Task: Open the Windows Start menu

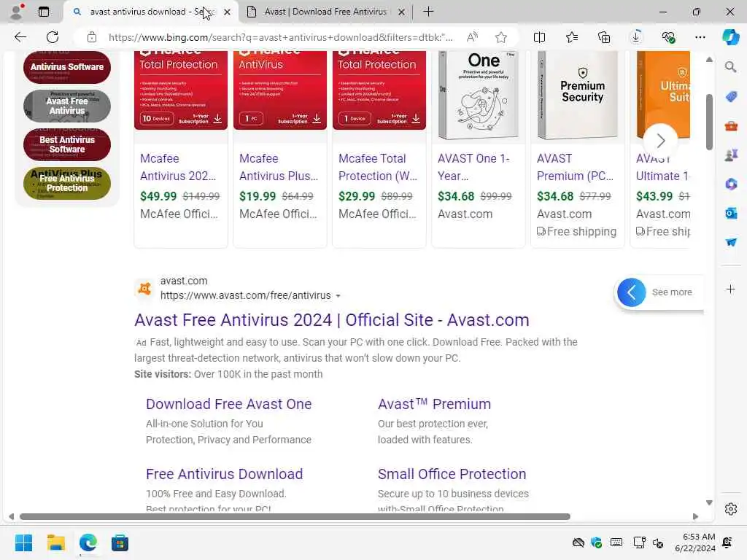Action: pos(23,542)
